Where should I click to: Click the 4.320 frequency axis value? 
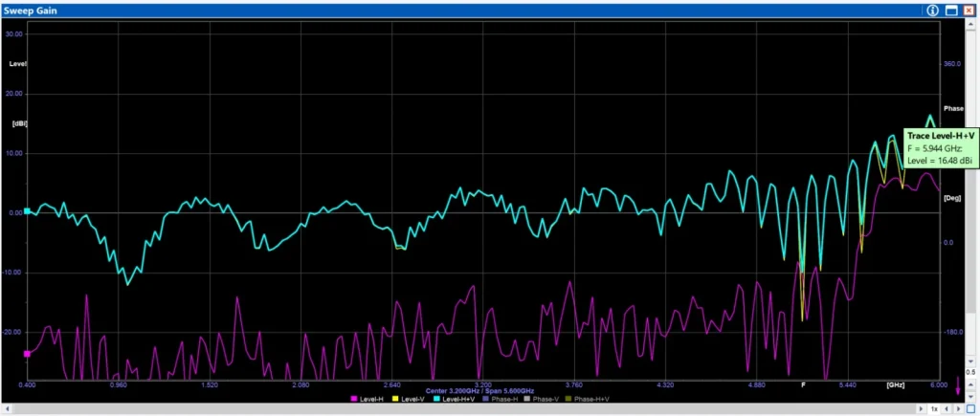pyautogui.click(x=666, y=384)
